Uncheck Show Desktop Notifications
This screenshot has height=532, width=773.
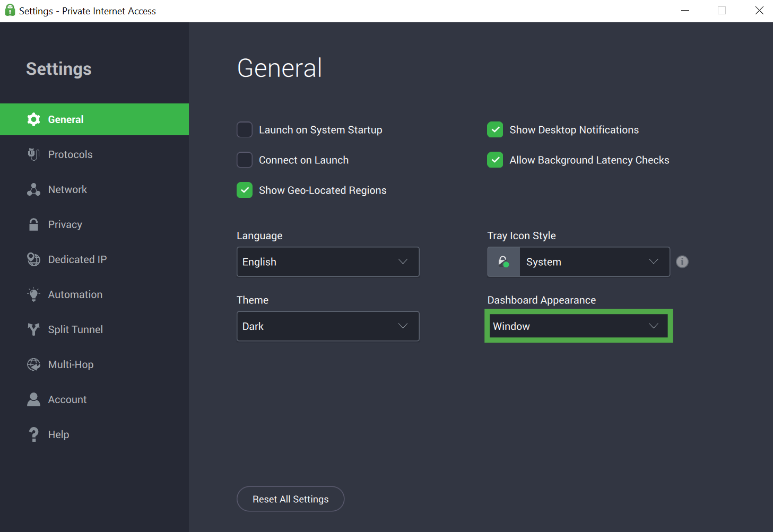pos(495,130)
